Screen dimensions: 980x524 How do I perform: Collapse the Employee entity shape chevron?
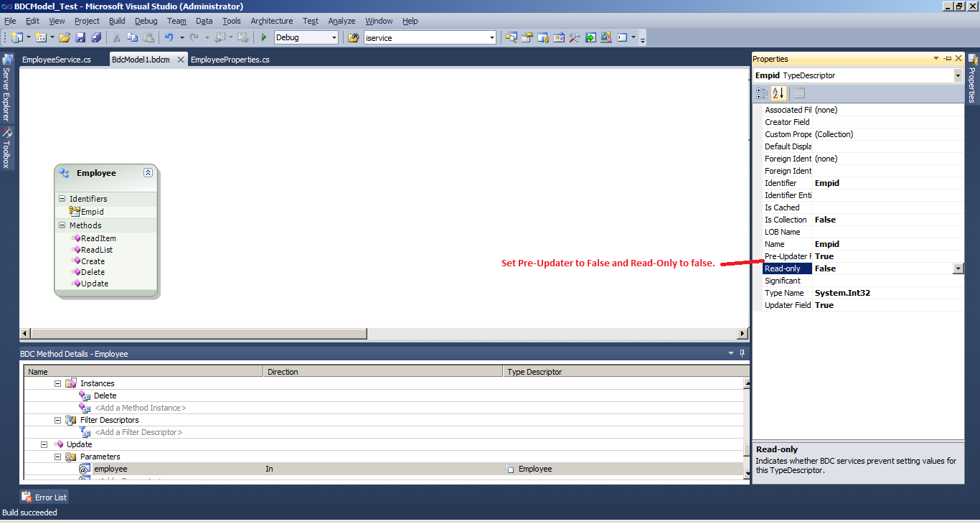148,173
